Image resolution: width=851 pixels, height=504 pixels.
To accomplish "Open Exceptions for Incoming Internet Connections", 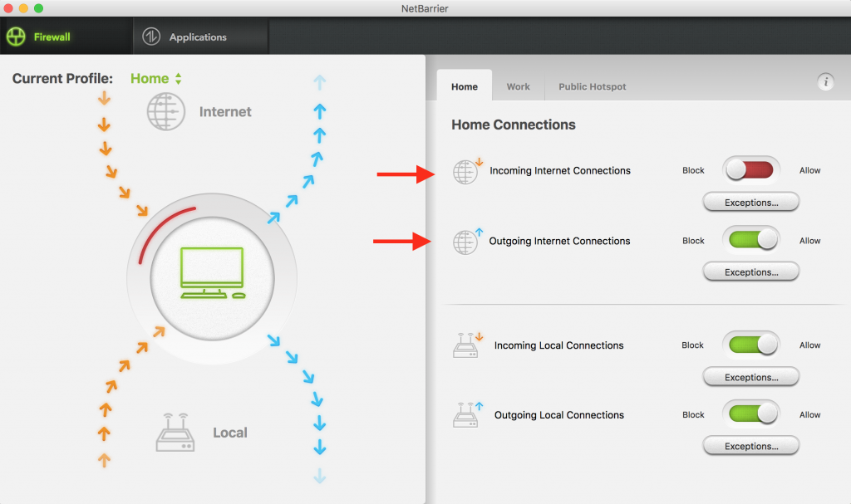I will pyautogui.click(x=750, y=202).
